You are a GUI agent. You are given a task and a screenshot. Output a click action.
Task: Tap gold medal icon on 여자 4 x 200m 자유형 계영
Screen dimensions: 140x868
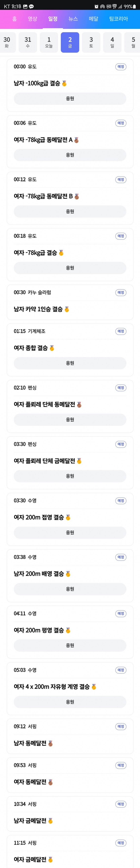coord(94,686)
